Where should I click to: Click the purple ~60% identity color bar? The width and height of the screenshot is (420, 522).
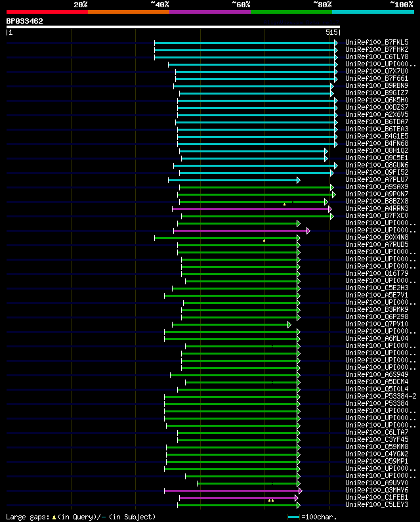click(x=210, y=12)
